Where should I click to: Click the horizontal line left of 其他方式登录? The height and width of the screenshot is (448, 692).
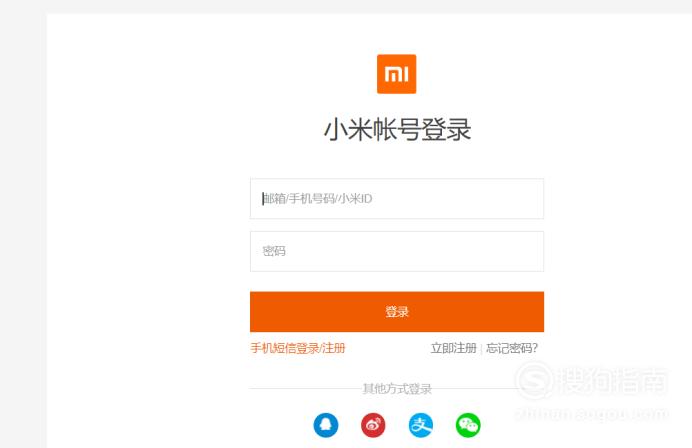[x=305, y=389]
